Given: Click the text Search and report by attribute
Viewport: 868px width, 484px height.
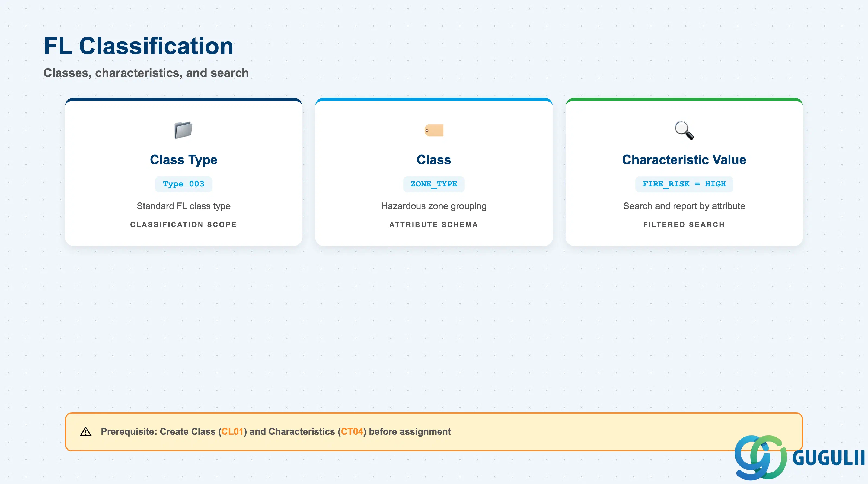Looking at the screenshot, I should pos(684,206).
